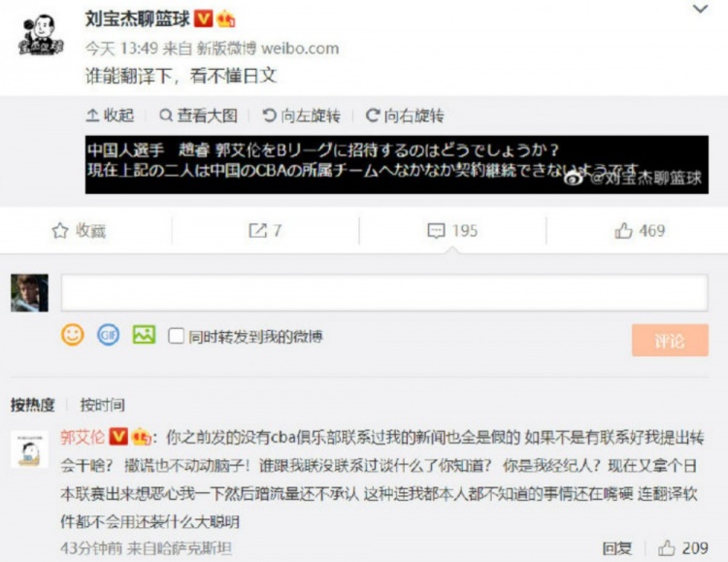This screenshot has width=728, height=562.
Task: Rotate image right with 向右旋转
Action: coord(405,116)
